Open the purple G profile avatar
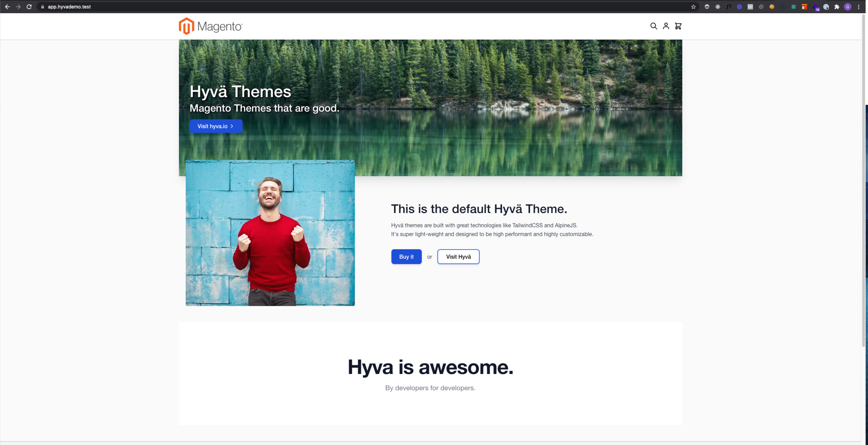Screen dimensions: 868x445 (848, 7)
